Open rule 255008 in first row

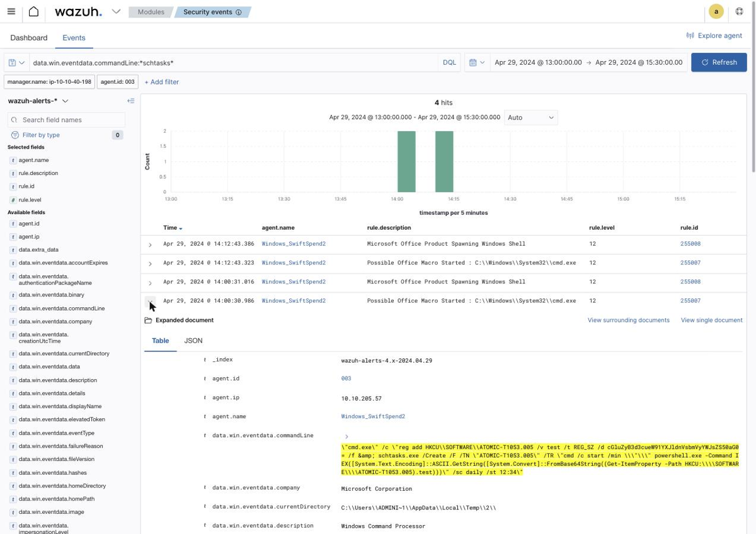[x=690, y=244]
